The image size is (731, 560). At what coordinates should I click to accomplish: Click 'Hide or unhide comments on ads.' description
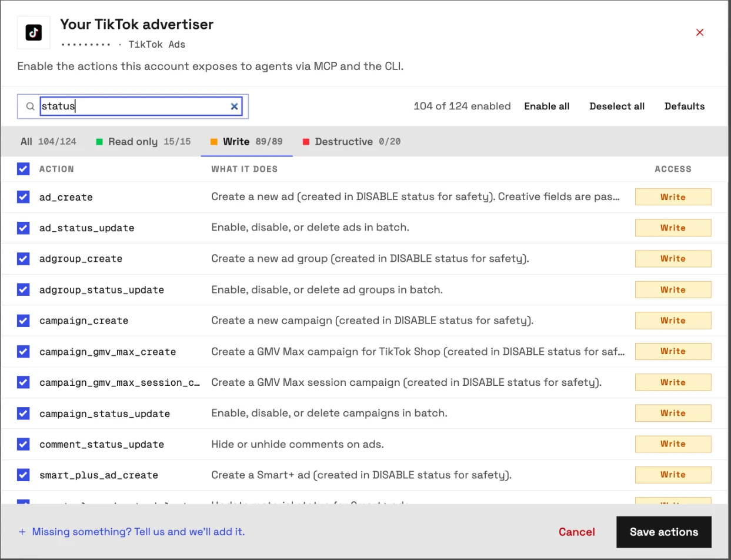[298, 444]
